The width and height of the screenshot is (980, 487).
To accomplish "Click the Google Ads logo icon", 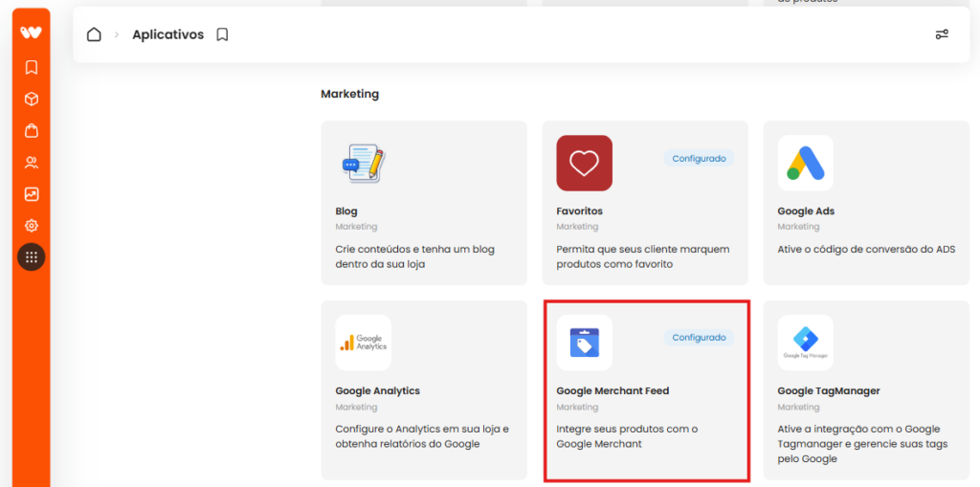I will (806, 164).
